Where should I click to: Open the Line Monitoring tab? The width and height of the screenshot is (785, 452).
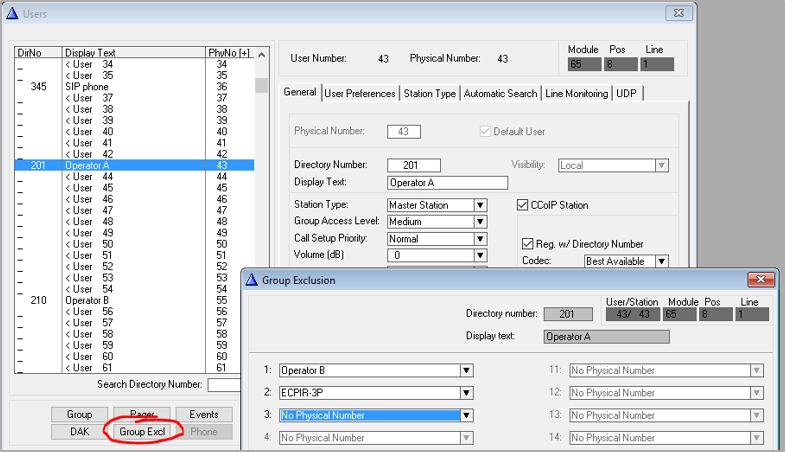pyautogui.click(x=576, y=94)
